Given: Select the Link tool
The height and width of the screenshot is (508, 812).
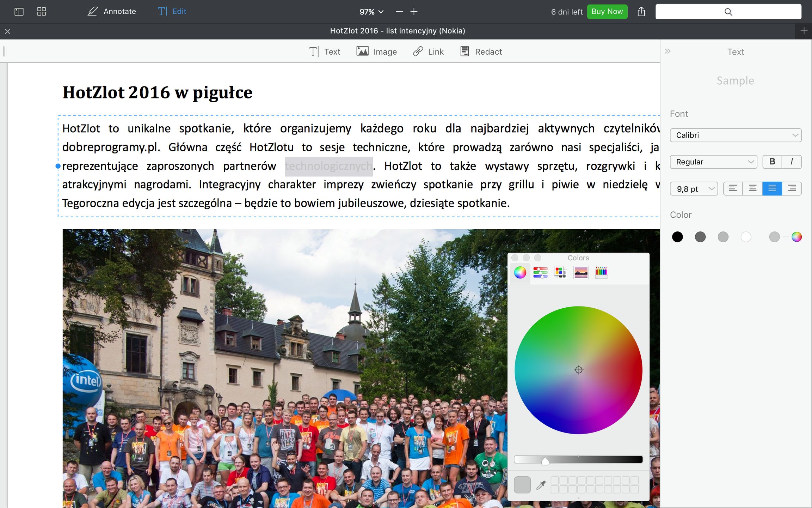Looking at the screenshot, I should pos(428,52).
